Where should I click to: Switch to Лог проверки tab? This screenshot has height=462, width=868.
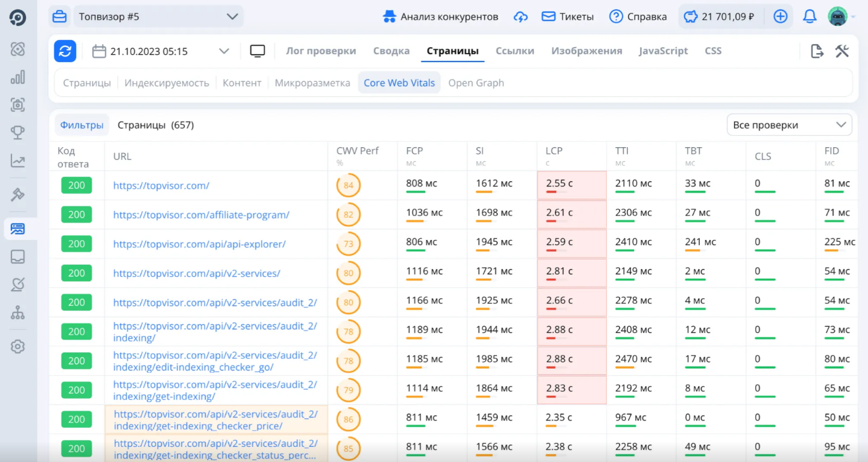[x=321, y=51]
